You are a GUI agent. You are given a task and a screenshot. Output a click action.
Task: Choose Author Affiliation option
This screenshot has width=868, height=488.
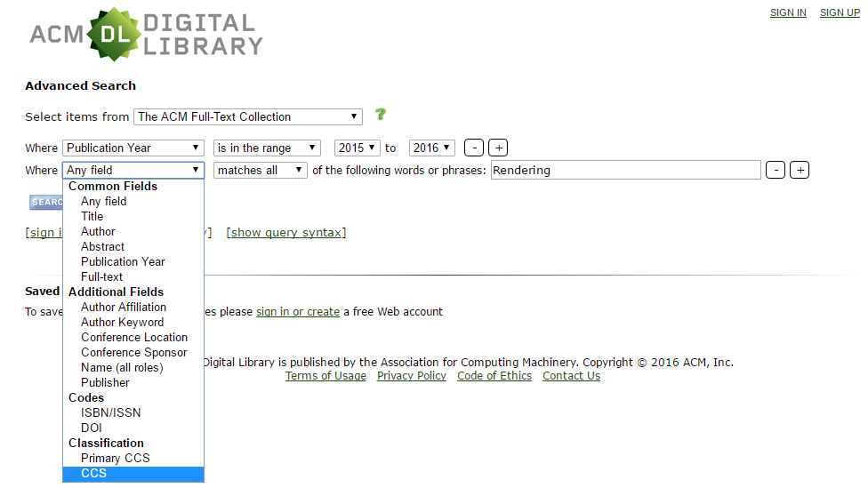[133, 307]
